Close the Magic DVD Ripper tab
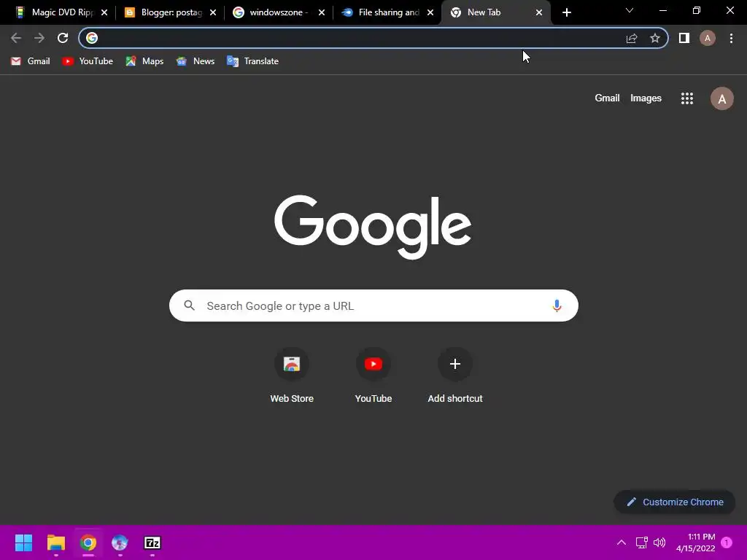747x560 pixels. [104, 13]
